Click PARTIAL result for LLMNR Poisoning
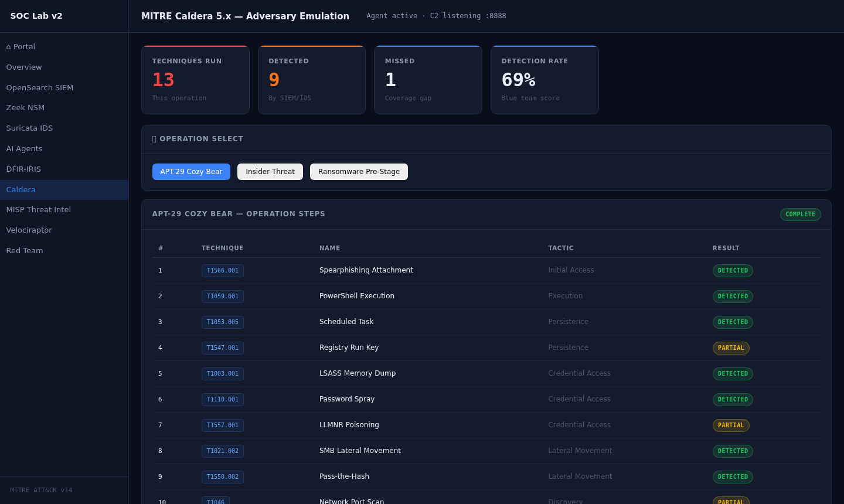Viewport: 844px width, 504px height. (731, 425)
